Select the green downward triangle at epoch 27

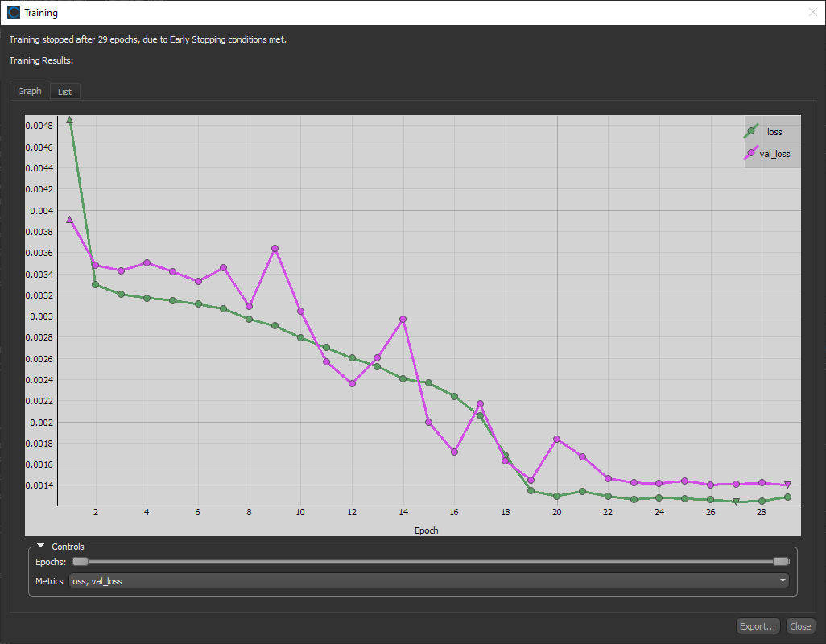click(736, 502)
